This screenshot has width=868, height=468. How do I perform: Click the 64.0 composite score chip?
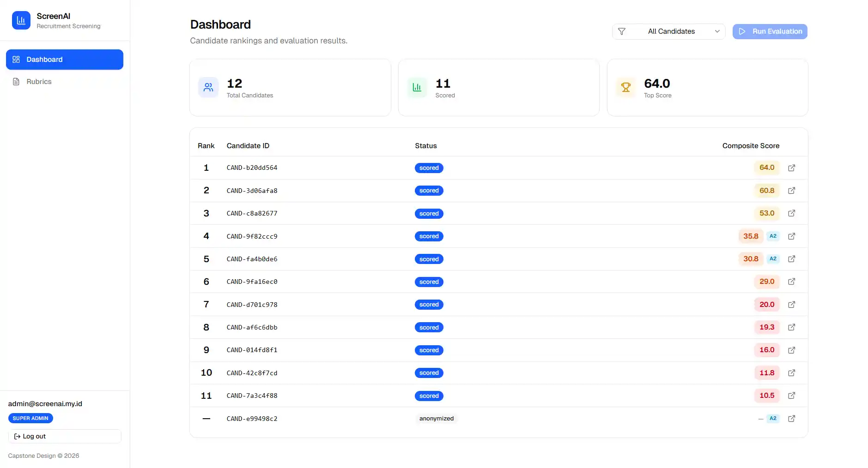(x=766, y=168)
